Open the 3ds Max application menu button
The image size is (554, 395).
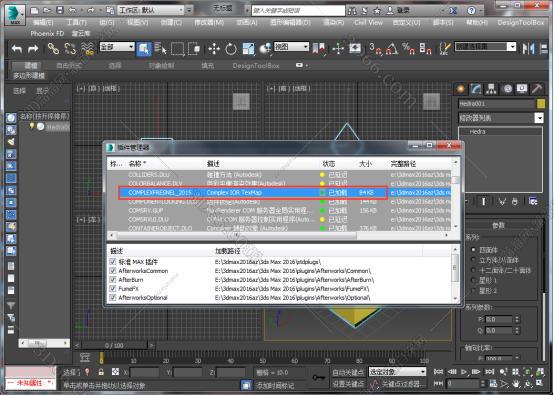pos(15,15)
